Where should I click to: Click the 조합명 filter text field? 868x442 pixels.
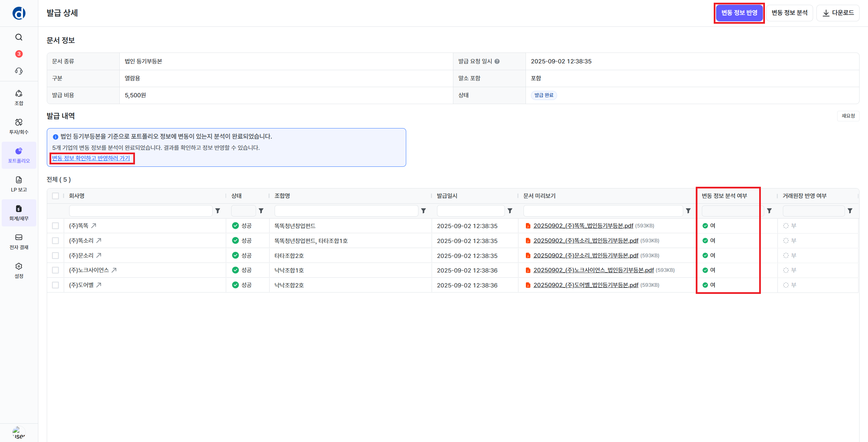pos(346,211)
